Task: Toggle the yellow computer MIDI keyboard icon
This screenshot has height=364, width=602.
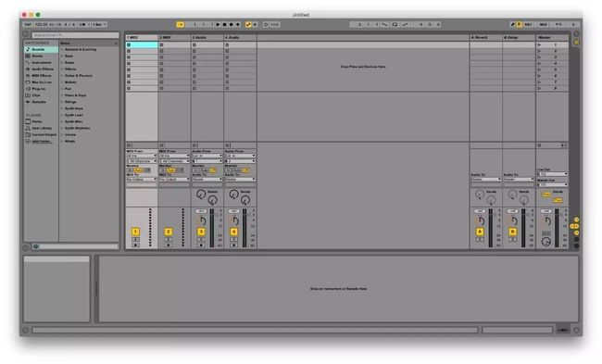Action: click(x=519, y=25)
